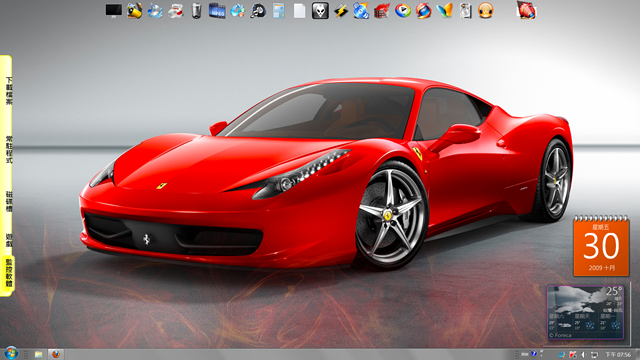
Task: Launch the dark disc music note dock icon
Action: click(258, 11)
